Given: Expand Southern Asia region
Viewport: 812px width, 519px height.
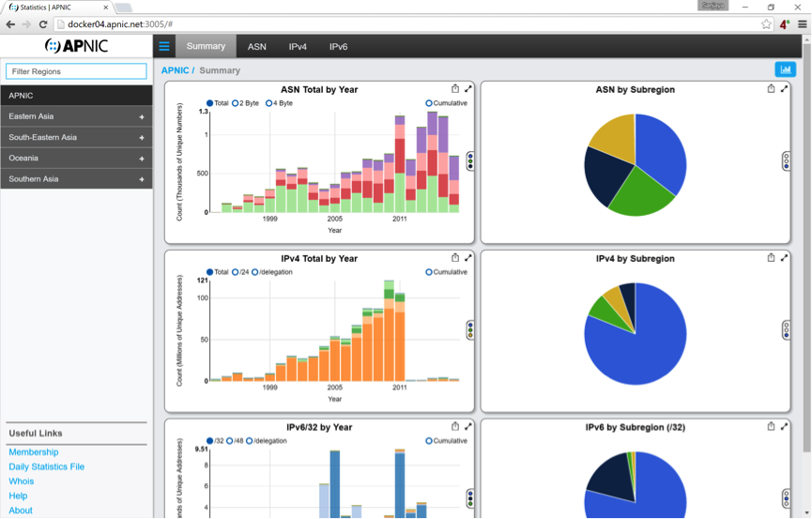Looking at the screenshot, I should 142,179.
